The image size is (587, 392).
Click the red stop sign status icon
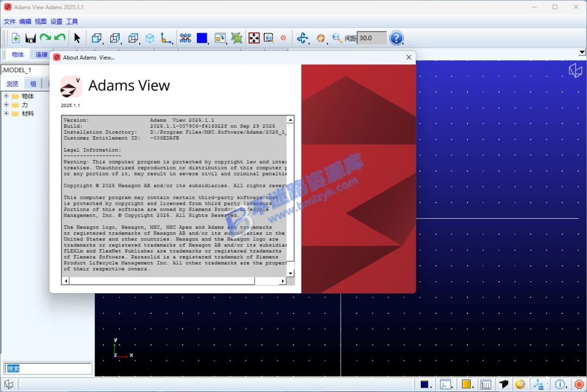579,384
